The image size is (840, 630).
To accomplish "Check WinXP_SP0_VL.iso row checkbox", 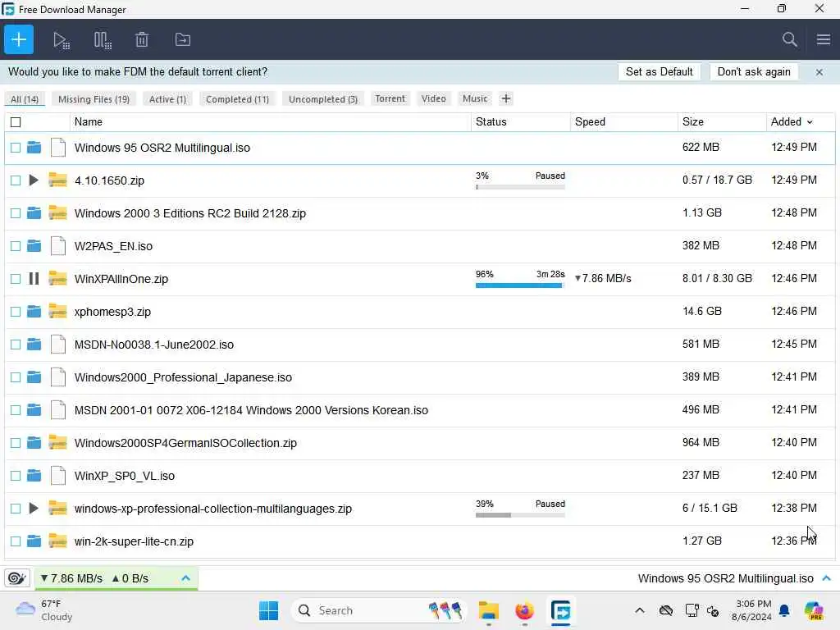I will (x=16, y=476).
